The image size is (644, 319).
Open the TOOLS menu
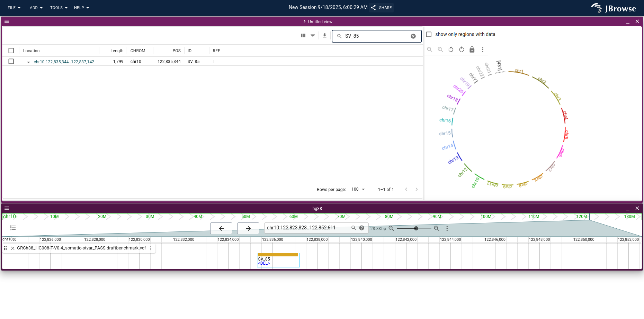(59, 8)
